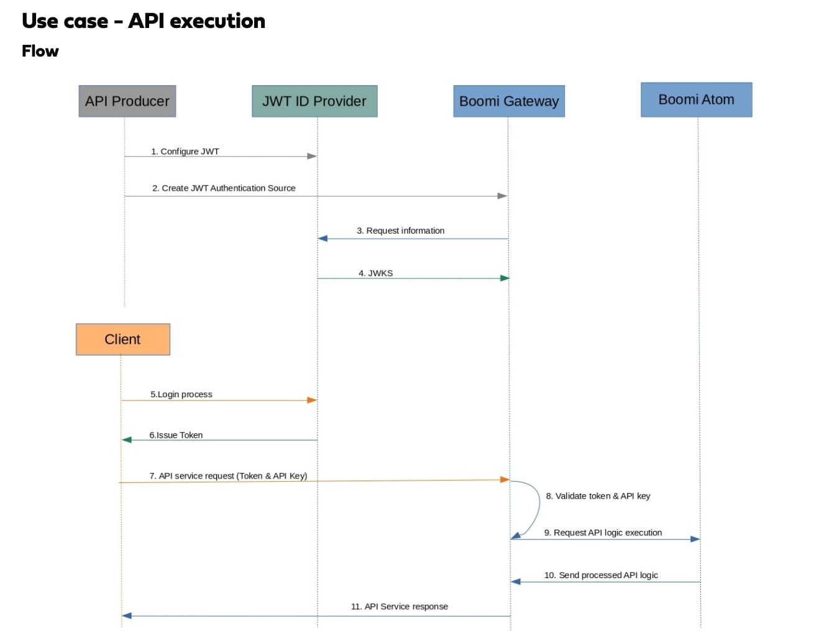The height and width of the screenshot is (644, 824).
Task: Click arrowhead of Configure JWT arrow
Action: 312,156
